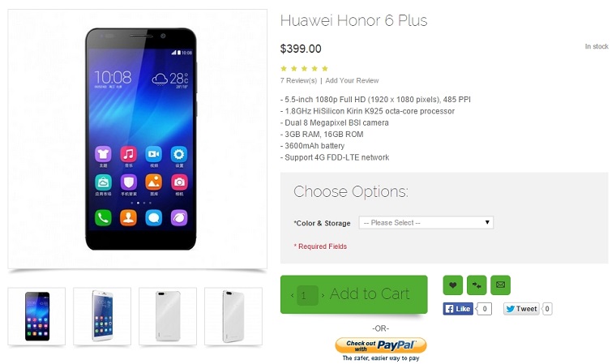Select the white front phone thumbnail
The height and width of the screenshot is (364, 616).
point(102,316)
